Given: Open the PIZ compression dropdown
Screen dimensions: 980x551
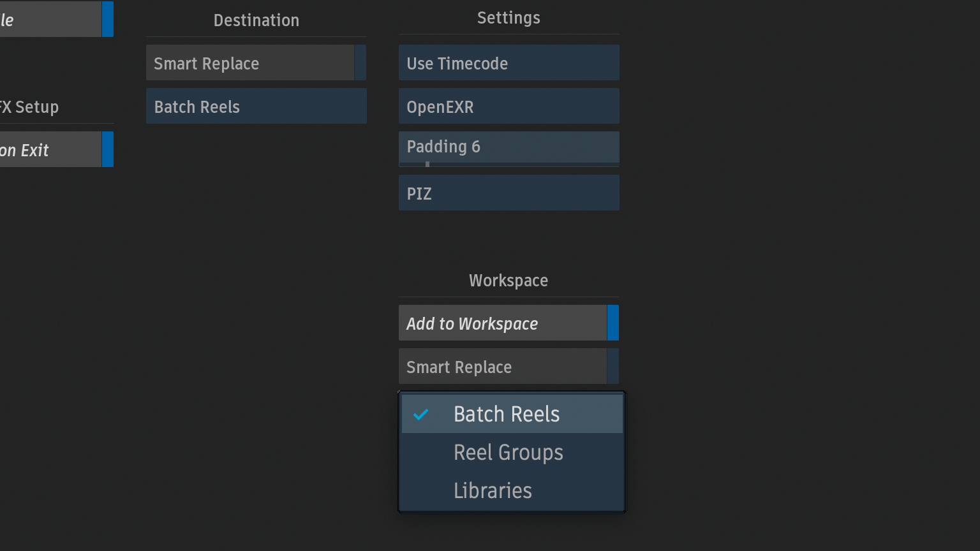Looking at the screenshot, I should coord(509,193).
